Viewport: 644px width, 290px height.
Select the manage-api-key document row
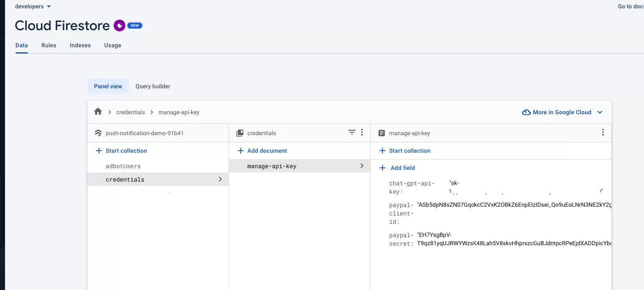click(300, 166)
